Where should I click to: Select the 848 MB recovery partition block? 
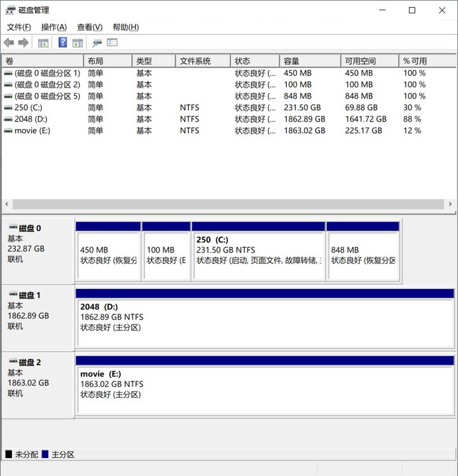(x=363, y=251)
